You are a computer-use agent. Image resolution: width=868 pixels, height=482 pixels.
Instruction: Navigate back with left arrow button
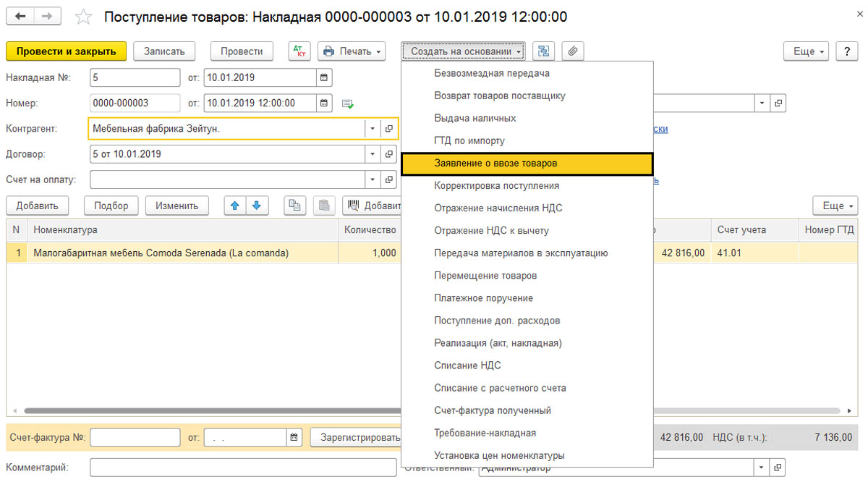(22, 16)
